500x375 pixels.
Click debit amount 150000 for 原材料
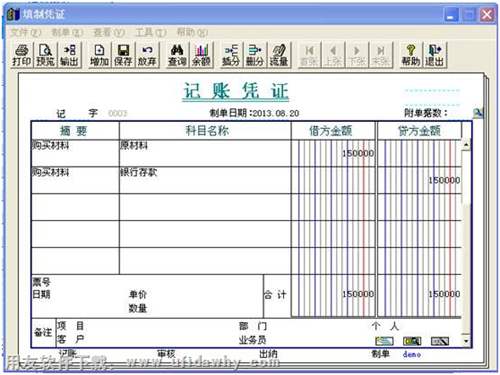(x=357, y=153)
